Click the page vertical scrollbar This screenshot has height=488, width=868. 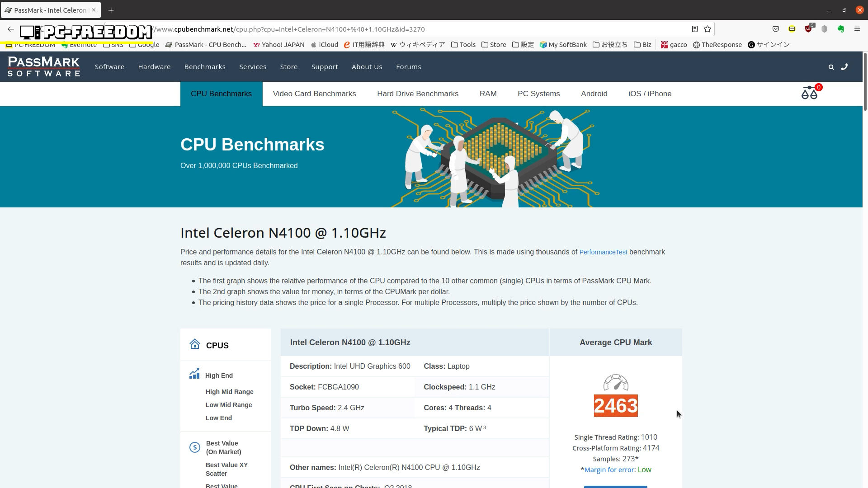click(865, 81)
